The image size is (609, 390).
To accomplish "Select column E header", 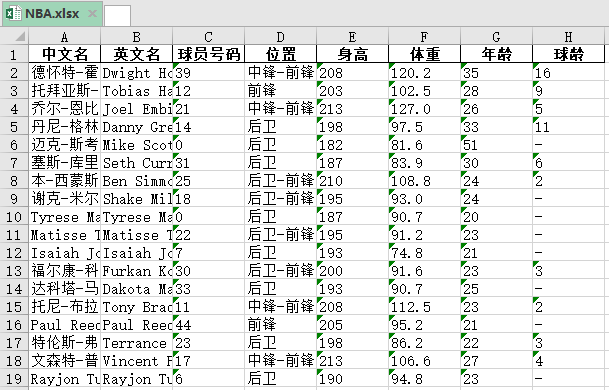I will coord(352,37).
